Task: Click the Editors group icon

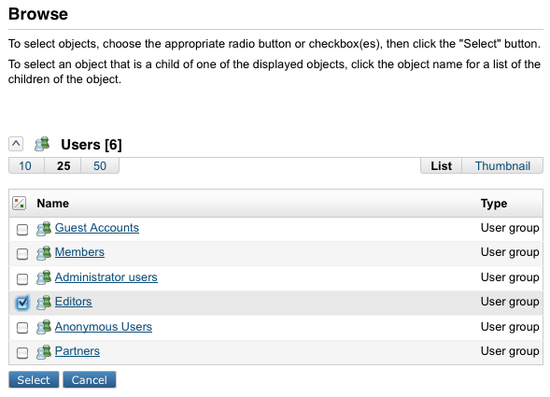Action: pos(44,302)
